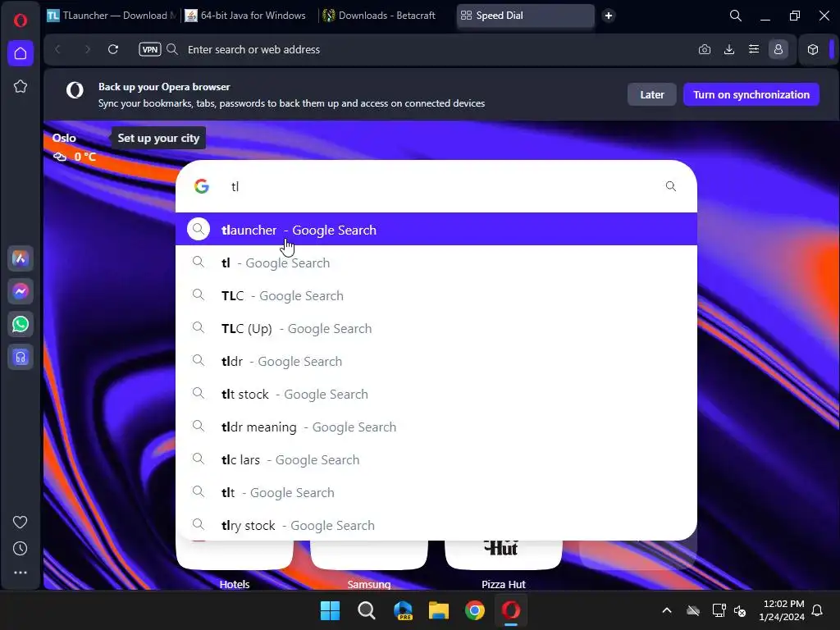The height and width of the screenshot is (630, 840).
Task: Select the tlry stock suggestion
Action: (x=436, y=525)
